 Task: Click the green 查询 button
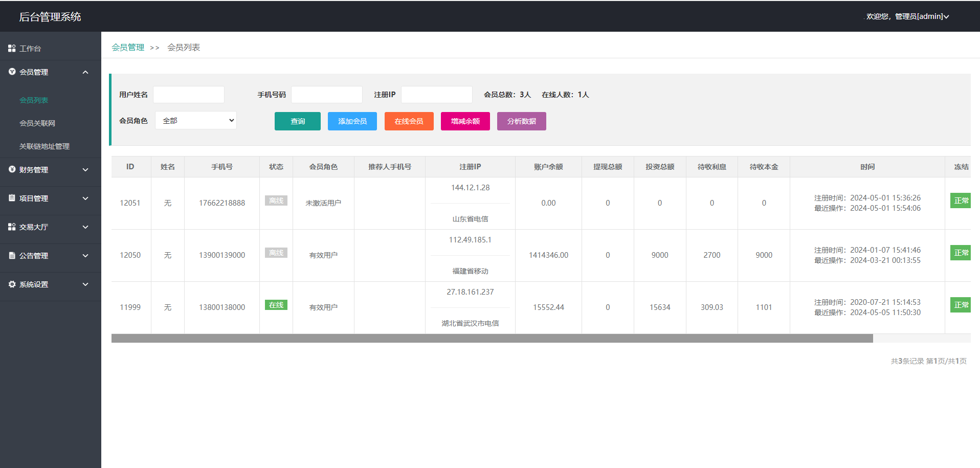[297, 121]
